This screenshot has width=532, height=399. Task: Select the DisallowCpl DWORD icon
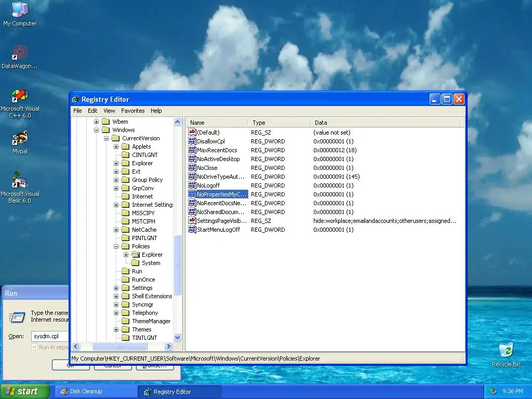pyautogui.click(x=192, y=141)
